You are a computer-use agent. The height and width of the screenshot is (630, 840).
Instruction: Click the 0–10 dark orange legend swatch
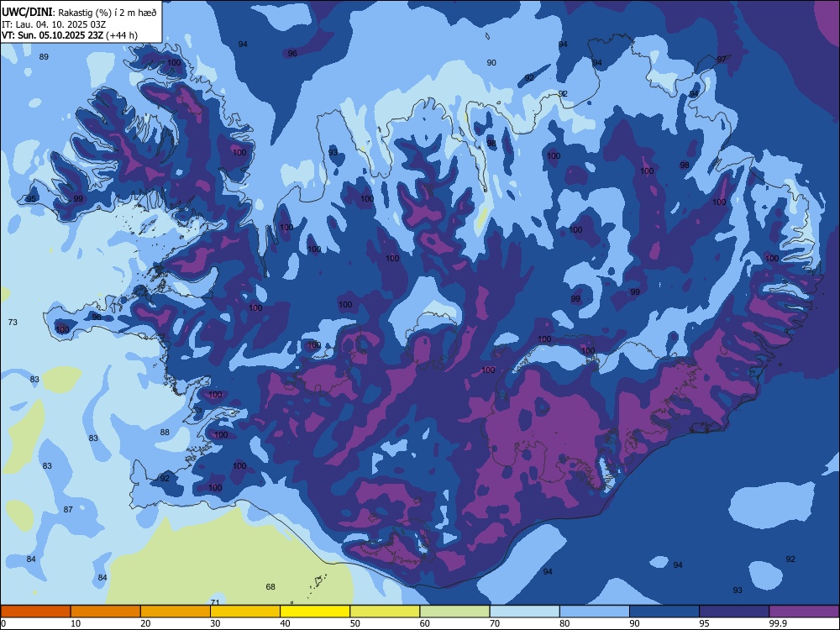click(x=35, y=612)
